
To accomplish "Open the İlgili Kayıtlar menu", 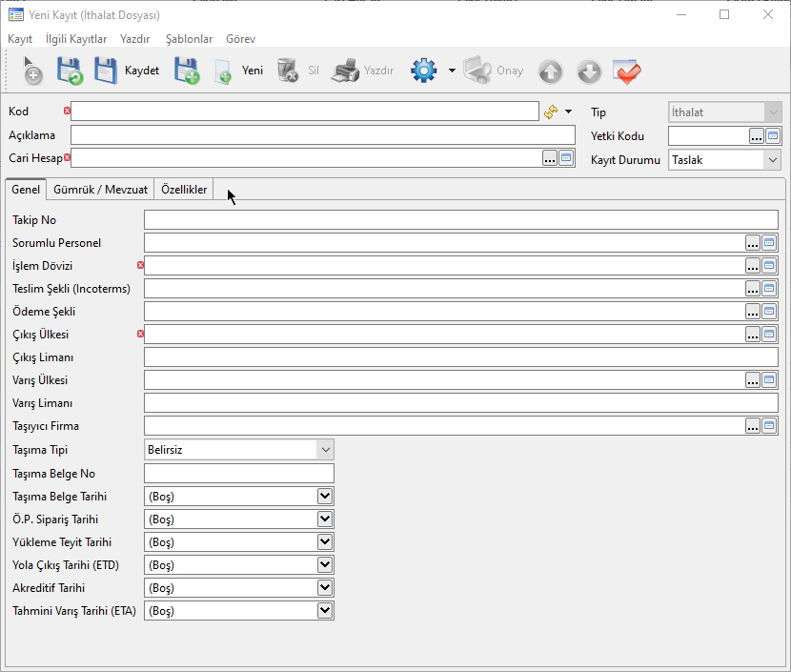I will pos(76,39).
